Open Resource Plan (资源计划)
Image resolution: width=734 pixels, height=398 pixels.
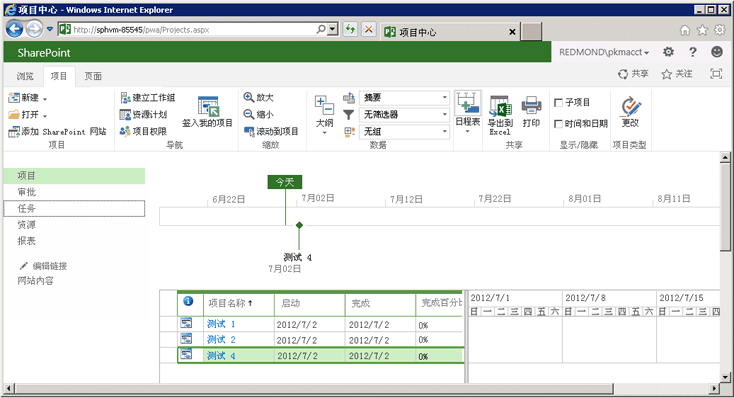[x=144, y=115]
